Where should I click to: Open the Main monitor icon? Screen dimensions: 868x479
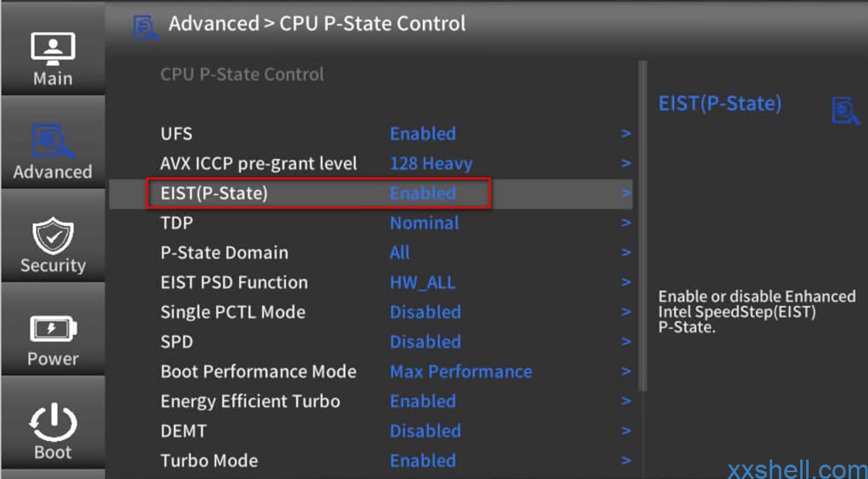click(x=53, y=49)
